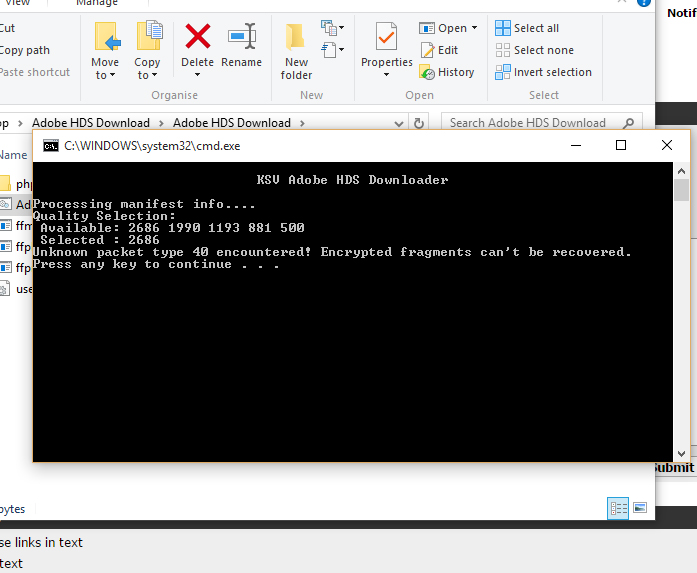Viewport: 697px width, 573px height.
Task: Close the cmd.exe window
Action: (667, 145)
